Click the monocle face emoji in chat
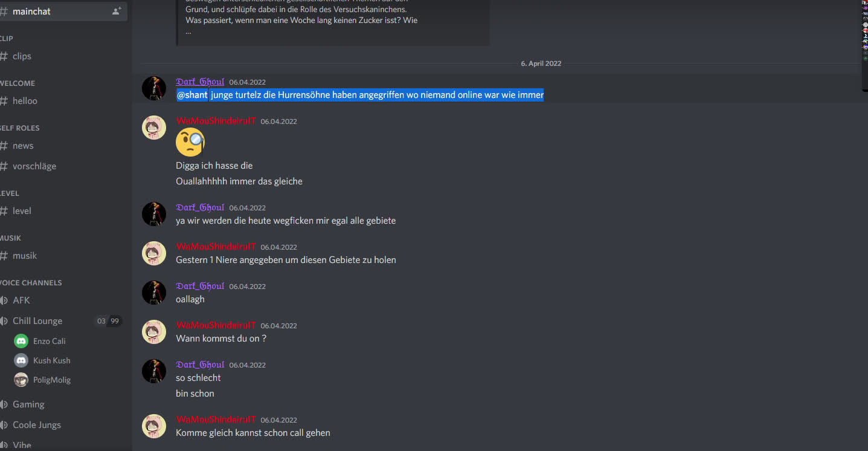Viewport: 868px width, 451px height. pos(190,142)
